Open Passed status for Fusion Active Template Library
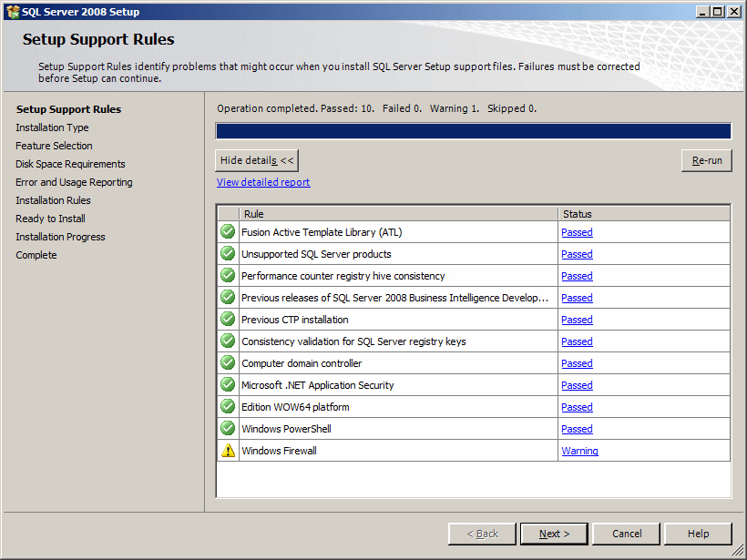This screenshot has height=560, width=747. pyautogui.click(x=577, y=232)
